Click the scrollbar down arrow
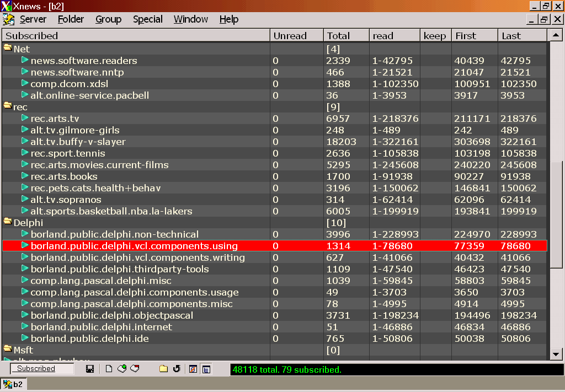This screenshot has height=392, width=565. point(556,354)
